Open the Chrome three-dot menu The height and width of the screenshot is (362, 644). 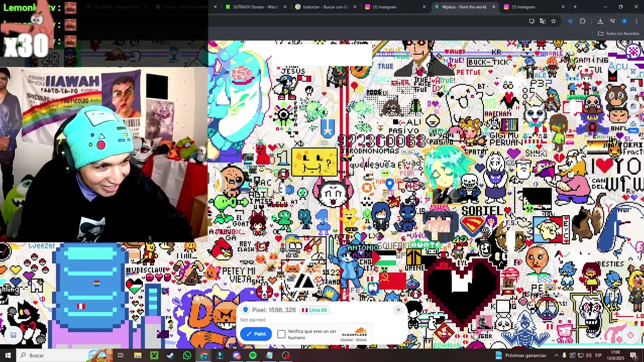coord(636,21)
